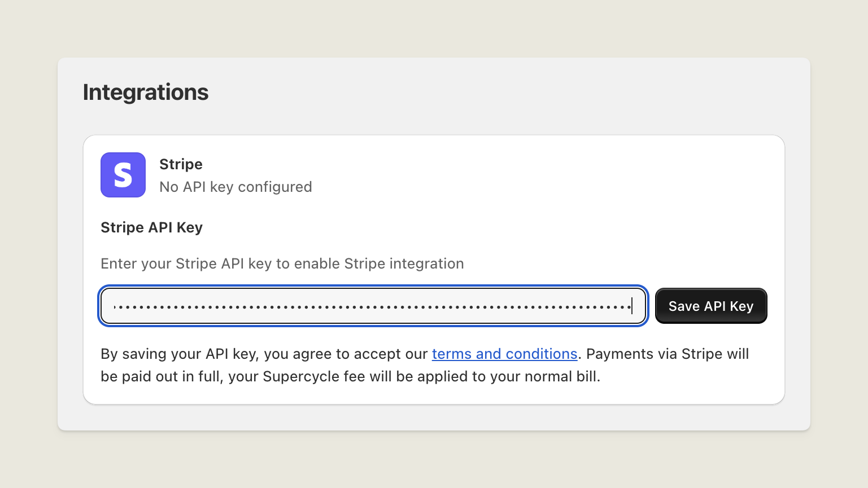Click the white S letter inside the logo
Viewport: 868px width, 488px height.
[x=123, y=175]
